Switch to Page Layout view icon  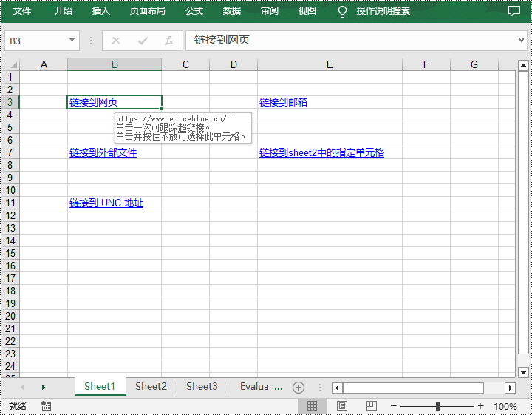click(x=342, y=406)
